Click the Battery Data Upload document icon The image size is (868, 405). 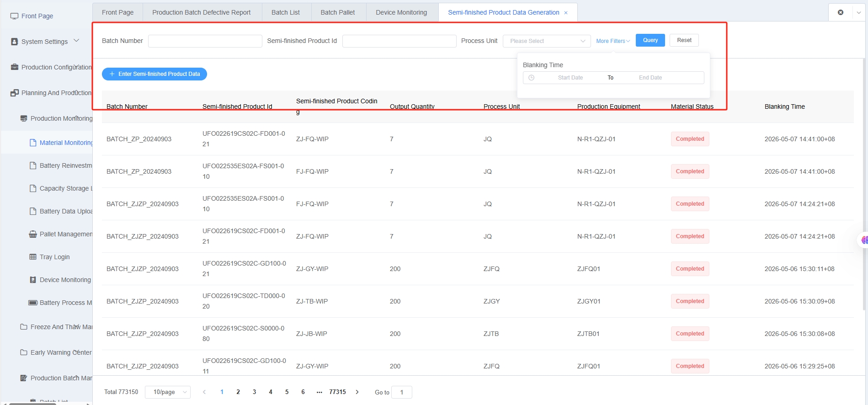click(33, 211)
